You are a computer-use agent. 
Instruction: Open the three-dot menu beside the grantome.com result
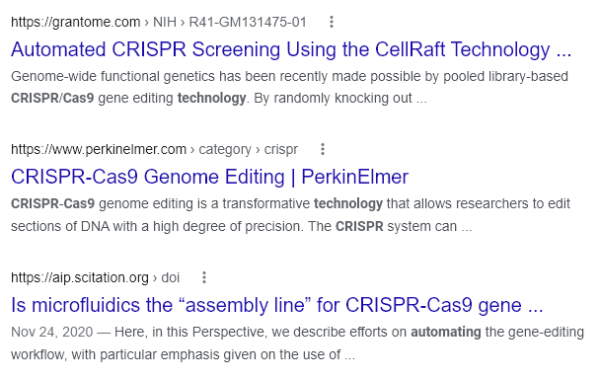click(331, 22)
